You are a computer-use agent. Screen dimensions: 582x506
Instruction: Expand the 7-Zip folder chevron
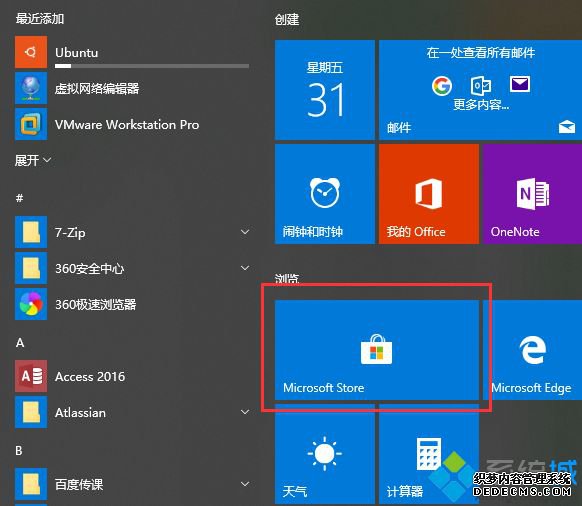245,232
